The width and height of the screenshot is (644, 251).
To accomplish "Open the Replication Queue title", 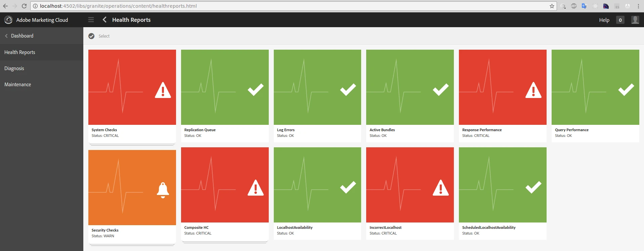I will [x=200, y=130].
